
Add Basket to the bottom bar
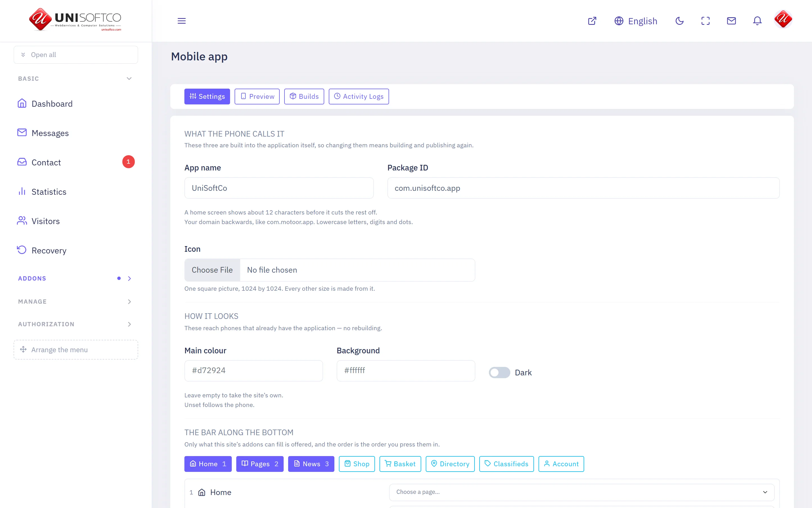pos(400,464)
